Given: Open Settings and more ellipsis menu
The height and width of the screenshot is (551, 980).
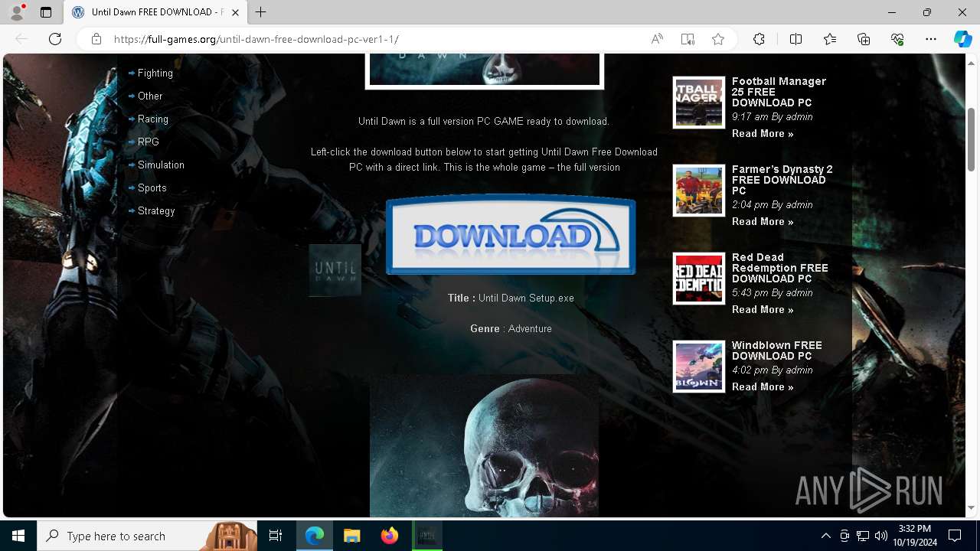Looking at the screenshot, I should 931,39.
